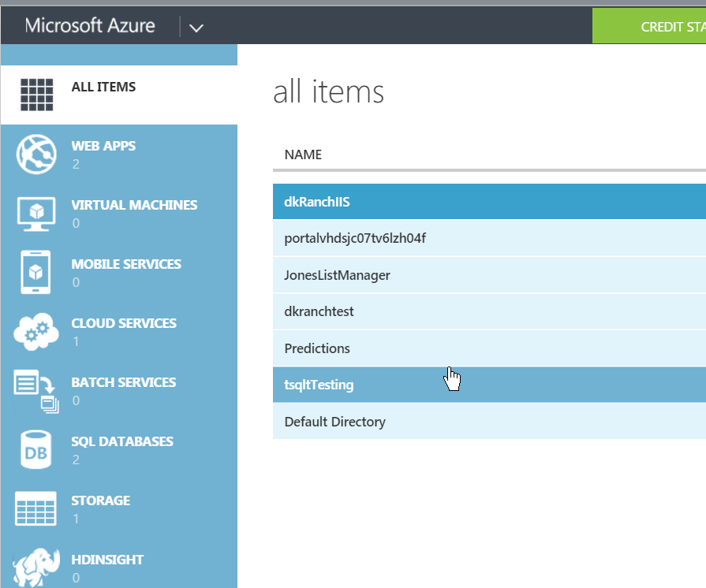
Task: Click the Cloud Services gears icon
Action: pos(35,331)
